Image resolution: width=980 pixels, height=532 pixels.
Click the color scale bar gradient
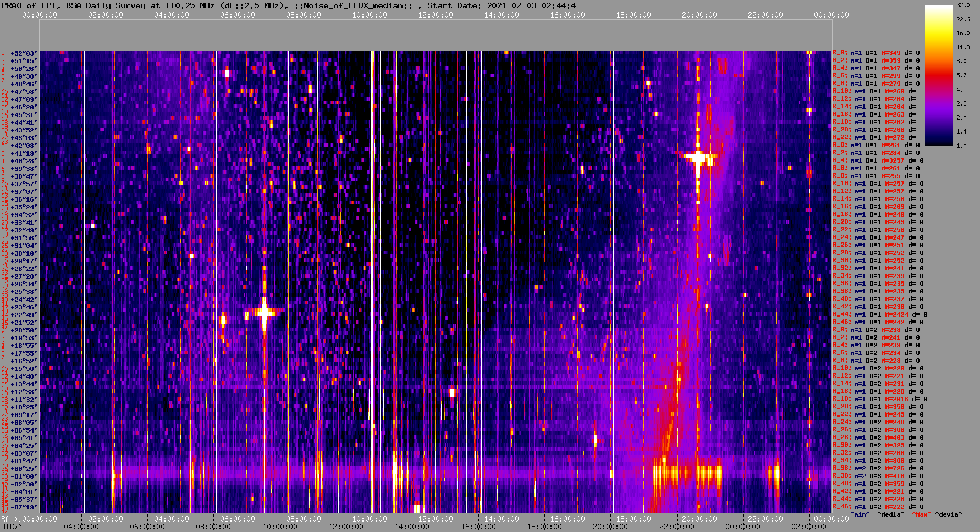(939, 75)
